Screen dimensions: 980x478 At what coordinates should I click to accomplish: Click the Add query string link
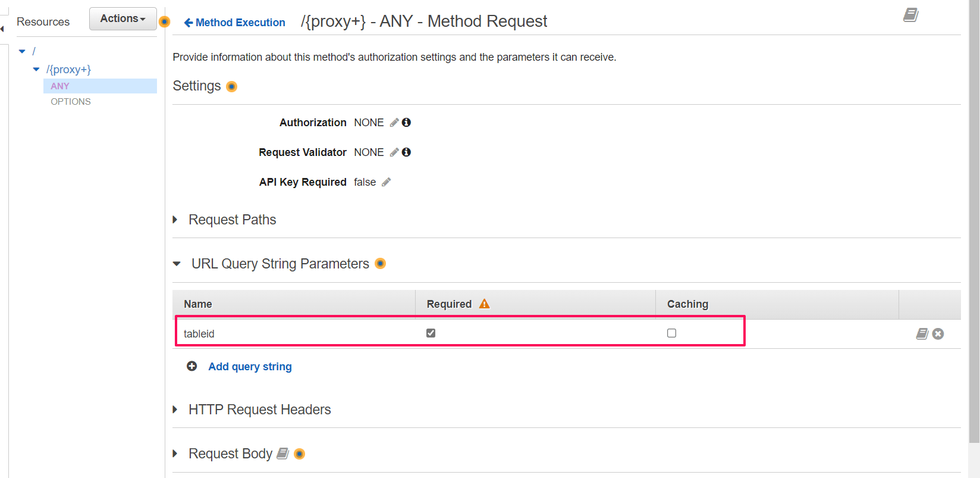250,367
